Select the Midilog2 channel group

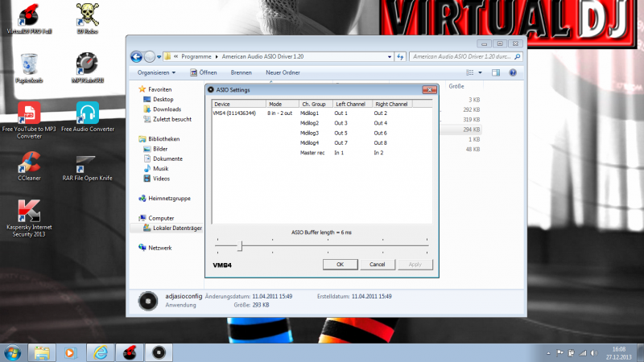(x=309, y=123)
